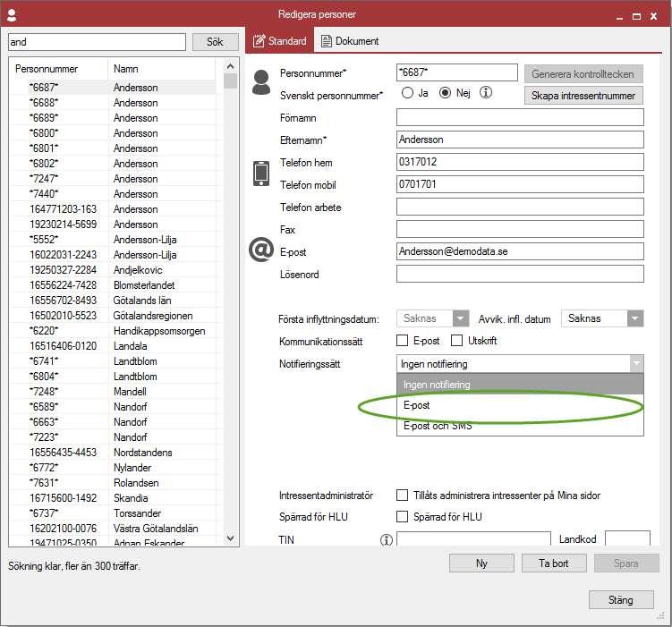Select the Mandell row
672x627 pixels.
tap(113, 392)
